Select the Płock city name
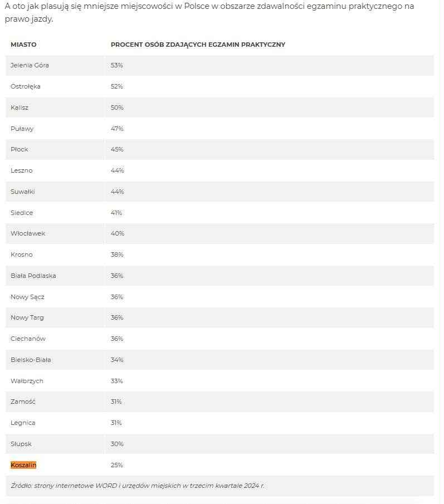 point(19,149)
